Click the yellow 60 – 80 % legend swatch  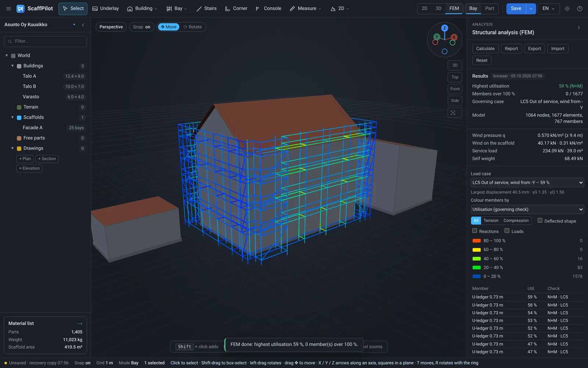[477, 250]
